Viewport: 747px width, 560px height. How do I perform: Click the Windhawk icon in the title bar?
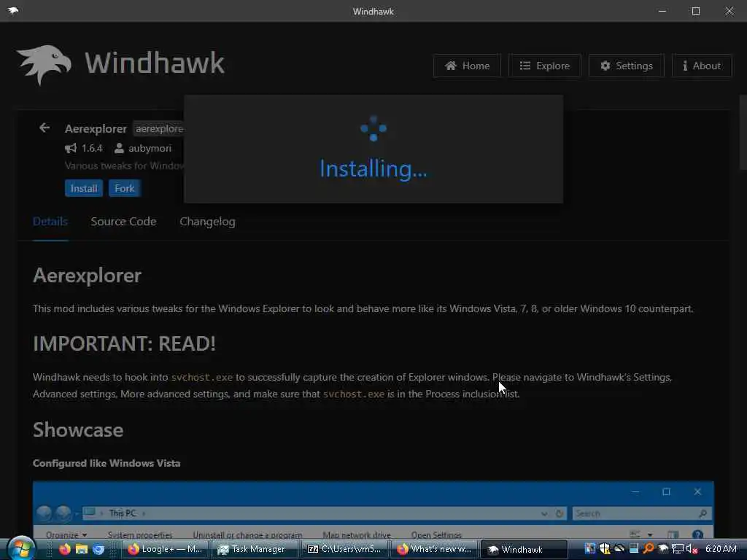[13, 10]
